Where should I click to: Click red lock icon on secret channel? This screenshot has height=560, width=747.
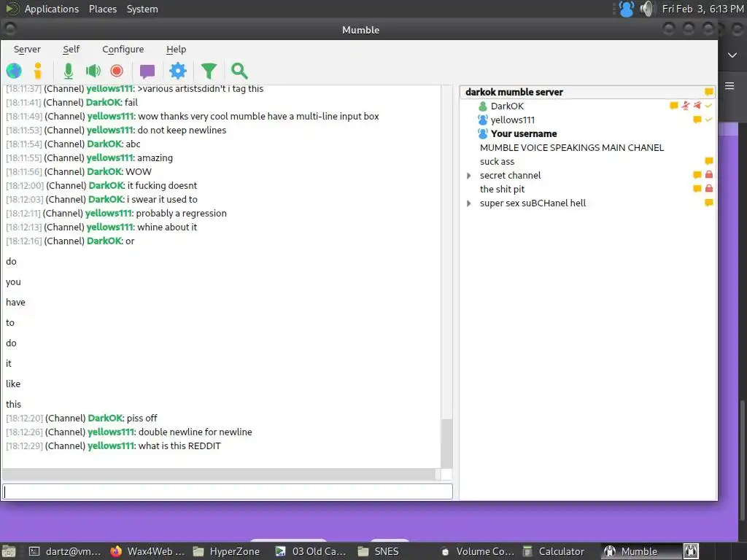pos(709,175)
